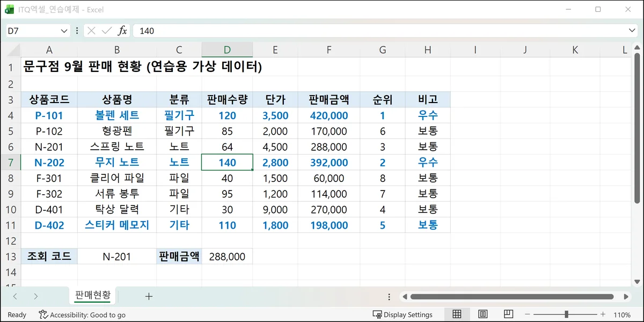
Task: Click the Excel app icon in title bar
Action: coord(10,9)
